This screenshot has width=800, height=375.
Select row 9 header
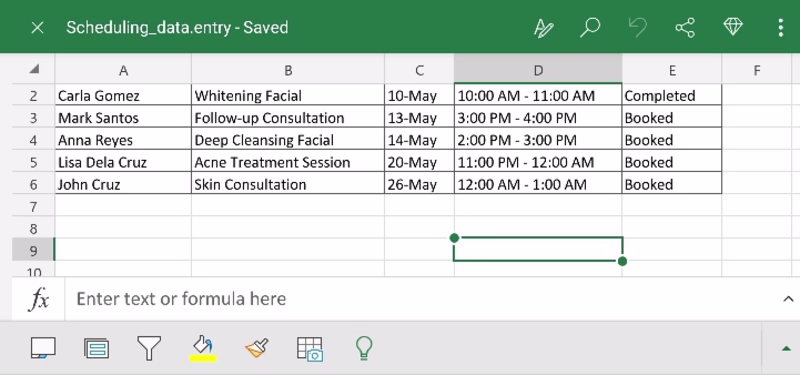(34, 251)
